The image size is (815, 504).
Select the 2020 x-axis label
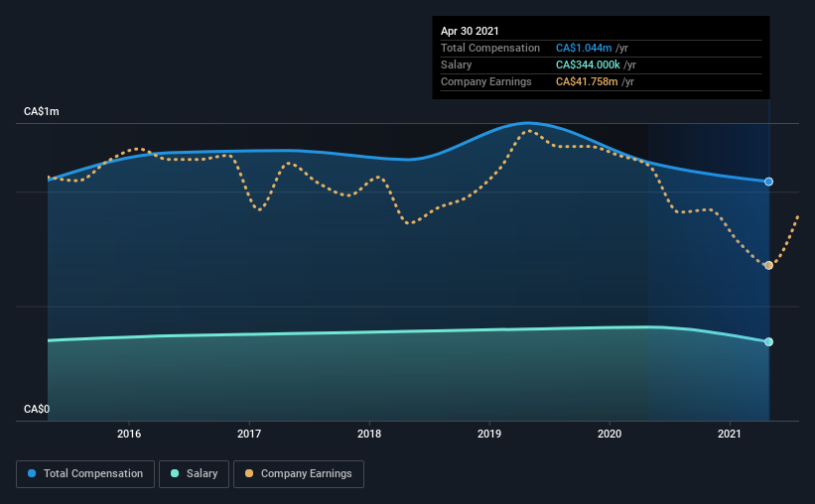610,434
